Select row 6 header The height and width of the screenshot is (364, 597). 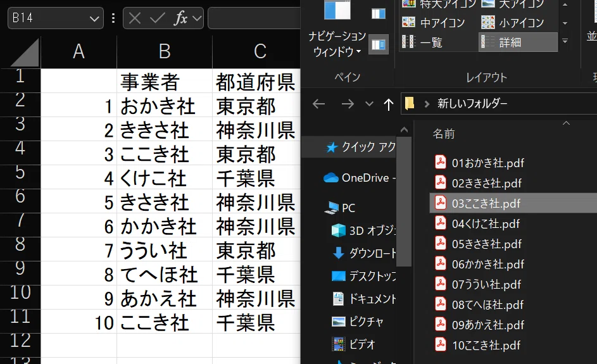(x=20, y=200)
